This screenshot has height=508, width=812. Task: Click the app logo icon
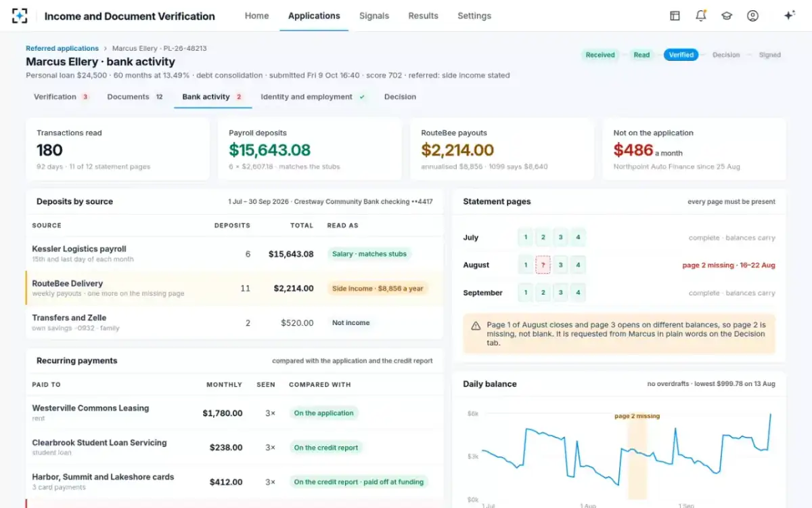tap(20, 16)
